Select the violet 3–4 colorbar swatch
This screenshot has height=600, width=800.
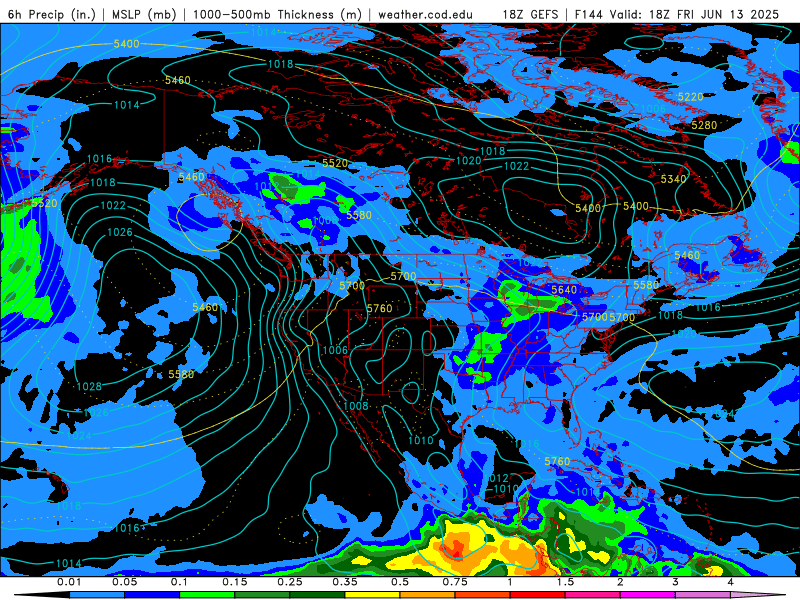[703, 595]
